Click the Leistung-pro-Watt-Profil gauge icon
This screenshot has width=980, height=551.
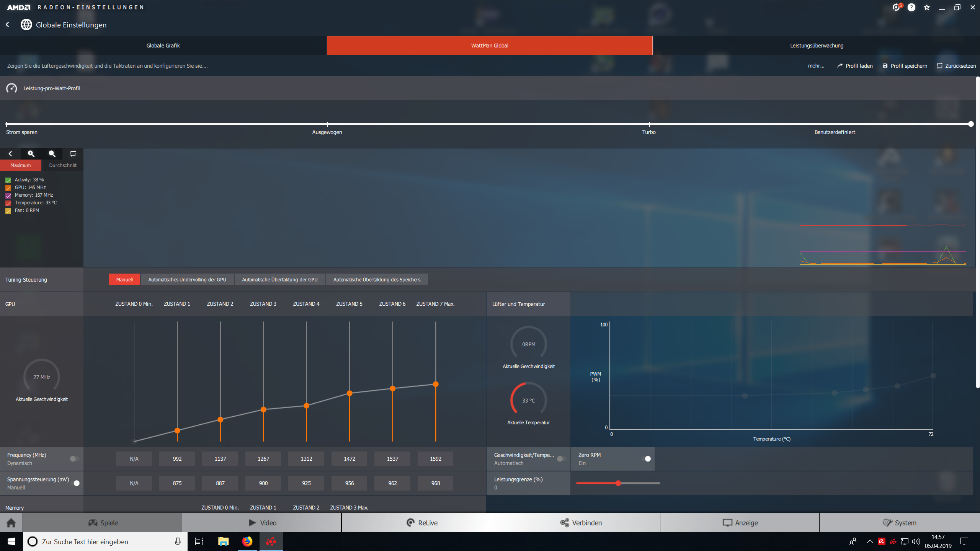(x=11, y=88)
